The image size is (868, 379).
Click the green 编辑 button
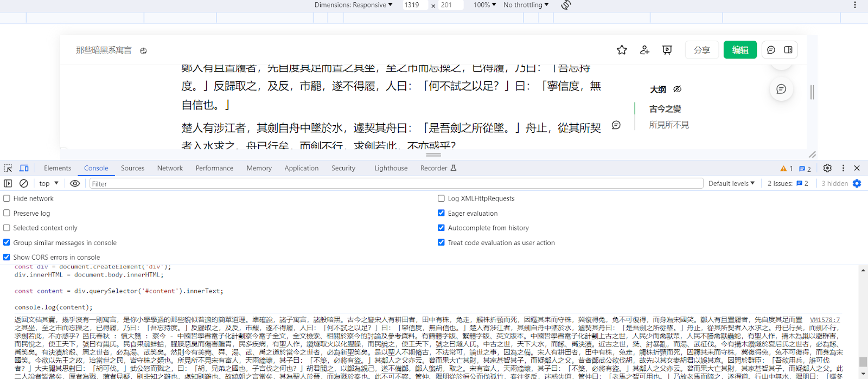pos(740,50)
